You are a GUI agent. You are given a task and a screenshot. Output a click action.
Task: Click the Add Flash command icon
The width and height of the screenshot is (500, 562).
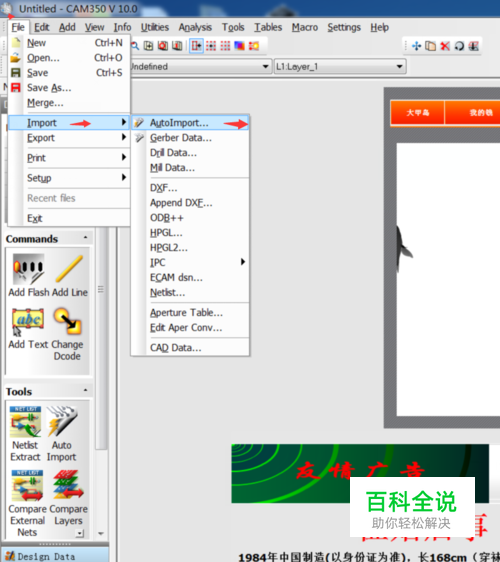[28, 269]
